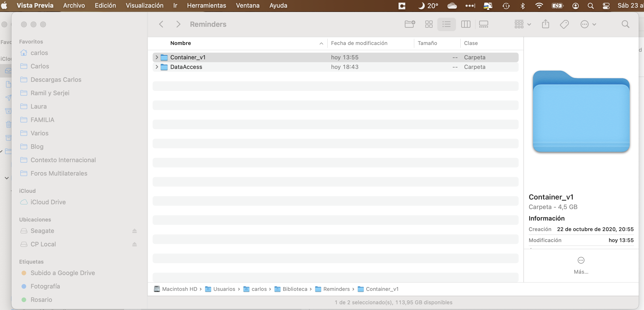Create a new folder with toolbar icon
This screenshot has width=644, height=310.
tap(410, 24)
